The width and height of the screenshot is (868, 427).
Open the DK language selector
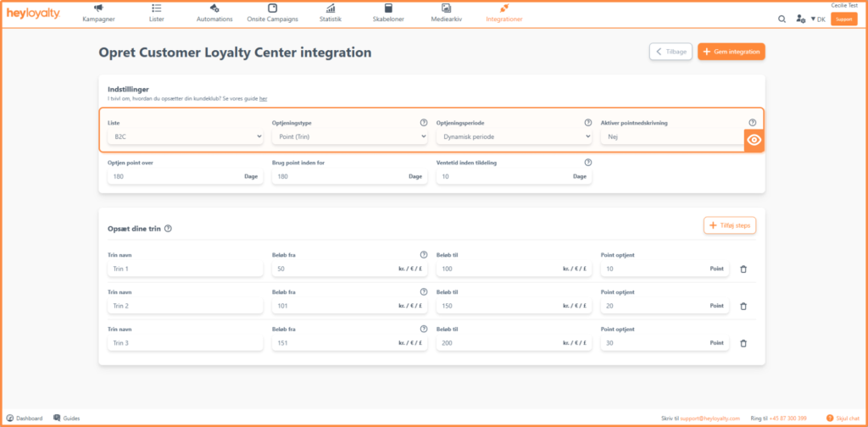(x=818, y=19)
